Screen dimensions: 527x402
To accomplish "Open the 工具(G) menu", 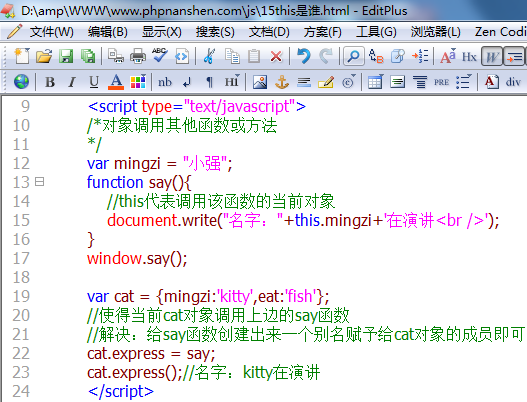I will coord(376,32).
